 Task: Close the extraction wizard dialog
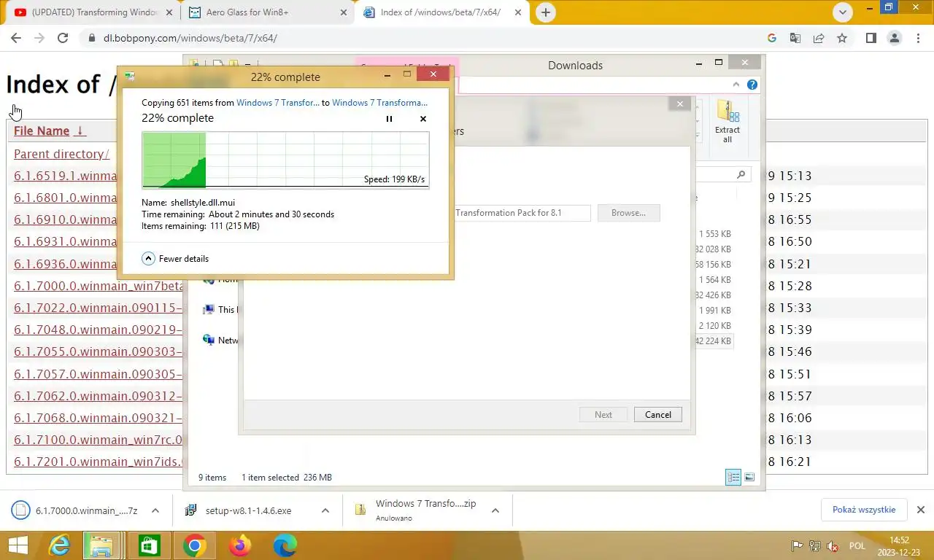click(680, 104)
